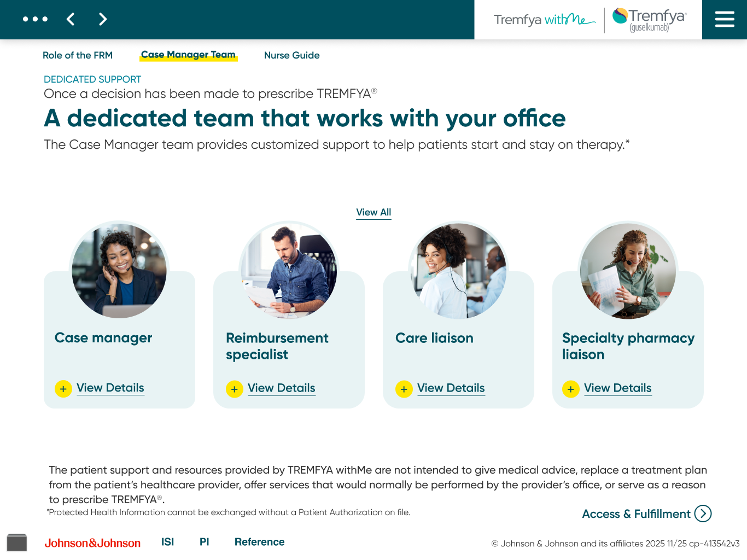Open the hamburger navigation menu
This screenshot has height=560, width=747.
click(x=725, y=19)
